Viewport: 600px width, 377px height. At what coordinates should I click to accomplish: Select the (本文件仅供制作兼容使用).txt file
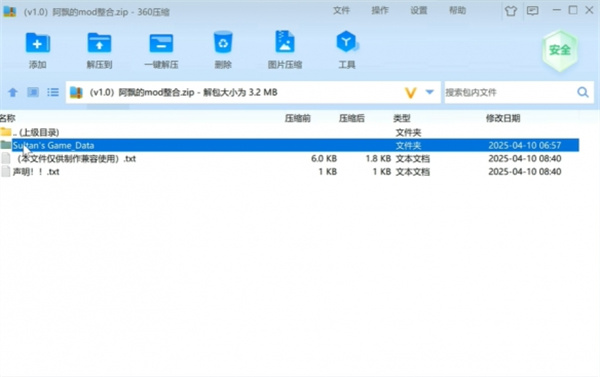pos(289,158)
